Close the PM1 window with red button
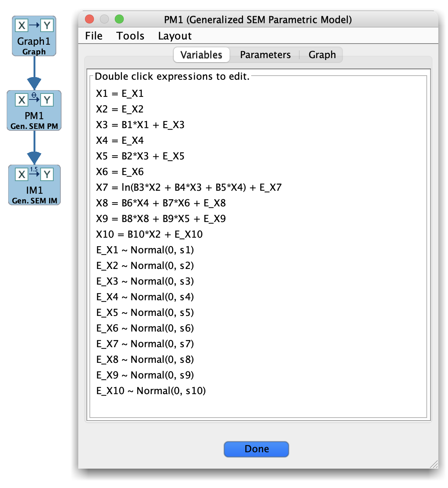448x488 pixels. pyautogui.click(x=89, y=19)
